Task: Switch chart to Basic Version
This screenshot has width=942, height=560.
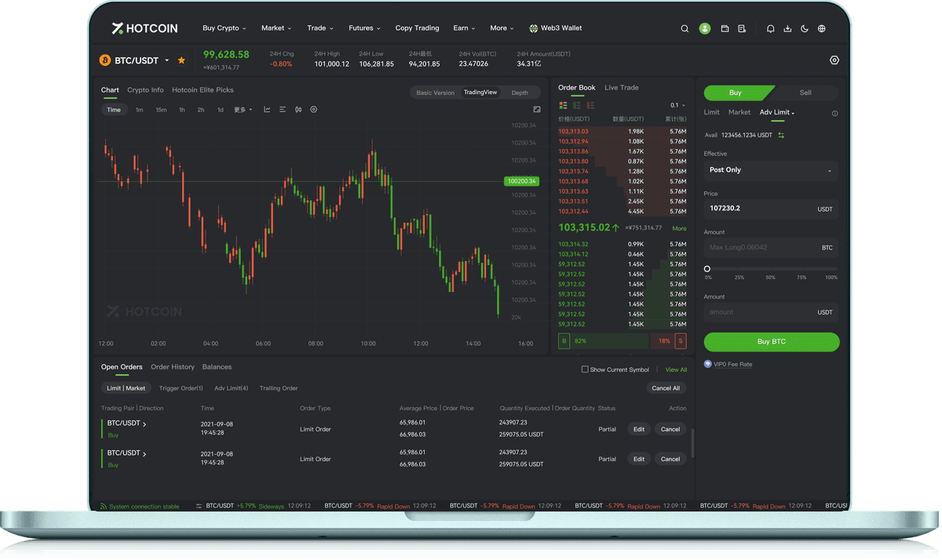Action: point(435,93)
